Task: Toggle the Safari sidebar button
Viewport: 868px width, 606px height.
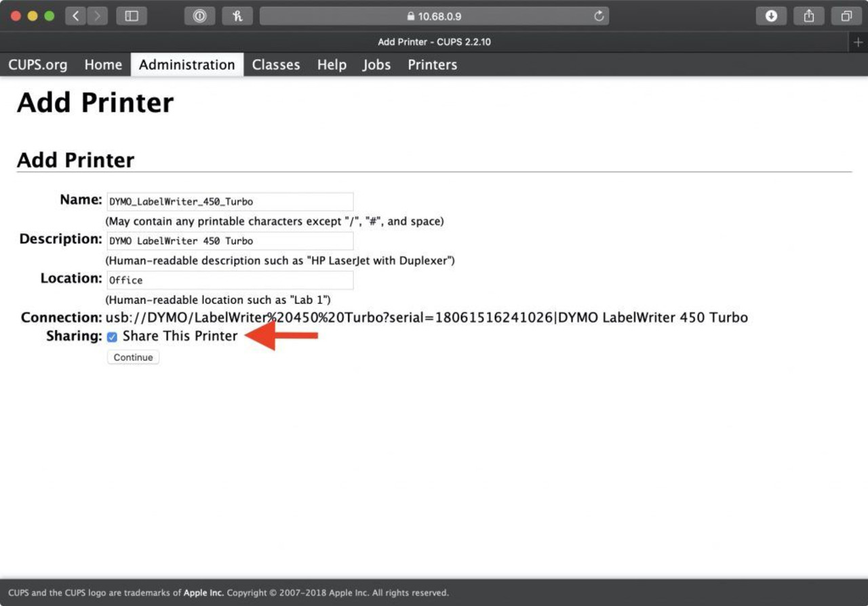Action: click(x=132, y=16)
